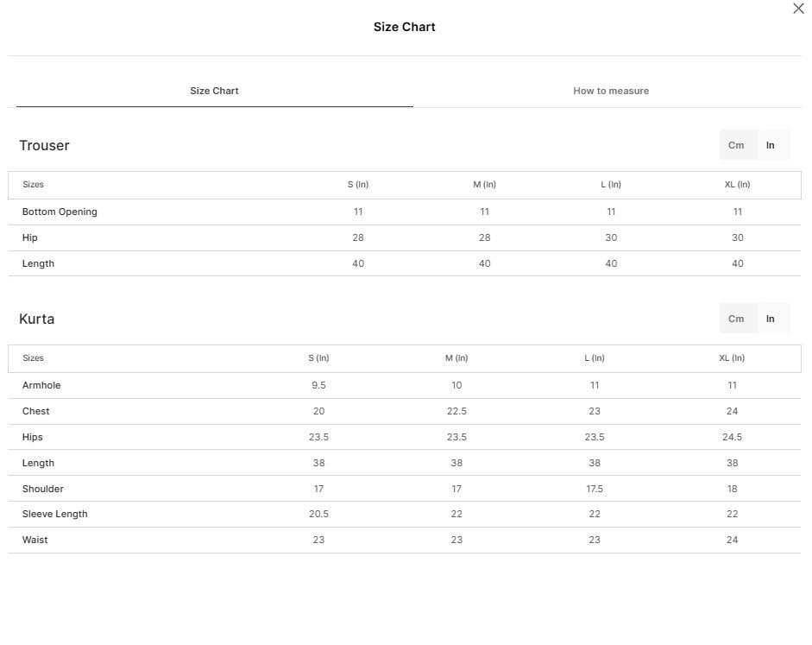Click the Trouser section heading
The image size is (812, 645).
click(x=44, y=145)
